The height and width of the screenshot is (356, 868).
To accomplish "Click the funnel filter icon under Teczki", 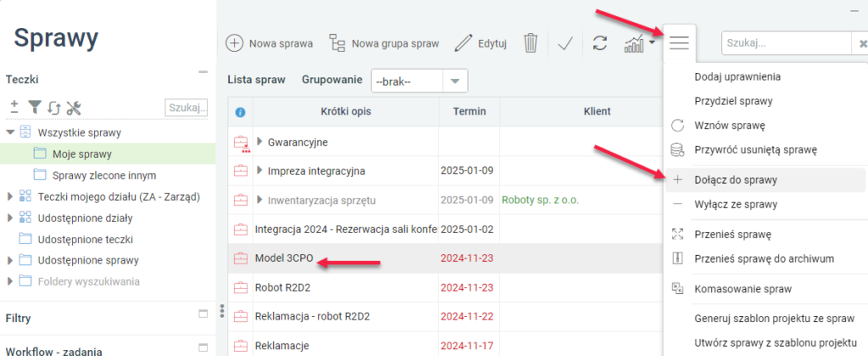I will [x=34, y=107].
